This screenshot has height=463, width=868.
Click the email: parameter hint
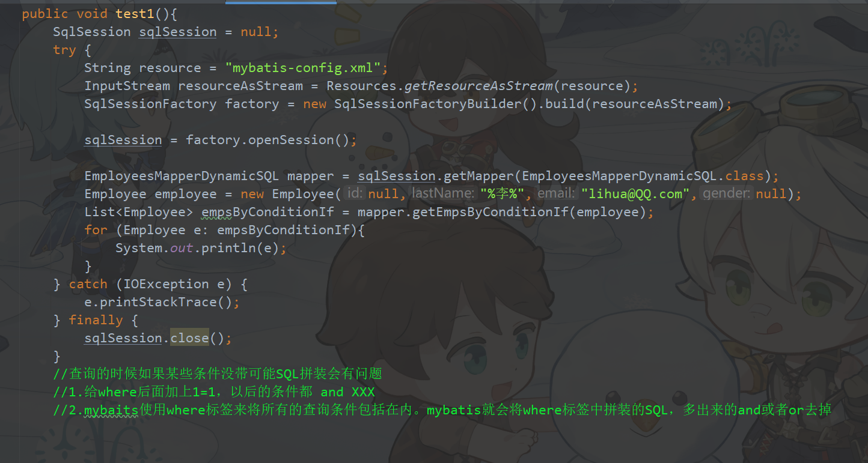tap(555, 194)
